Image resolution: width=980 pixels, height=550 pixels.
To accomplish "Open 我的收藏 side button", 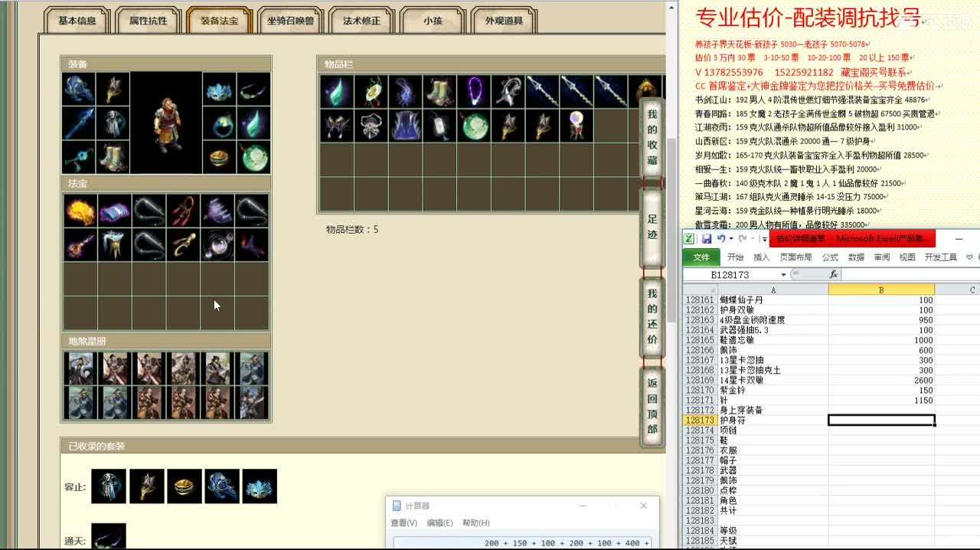I will pos(652,137).
